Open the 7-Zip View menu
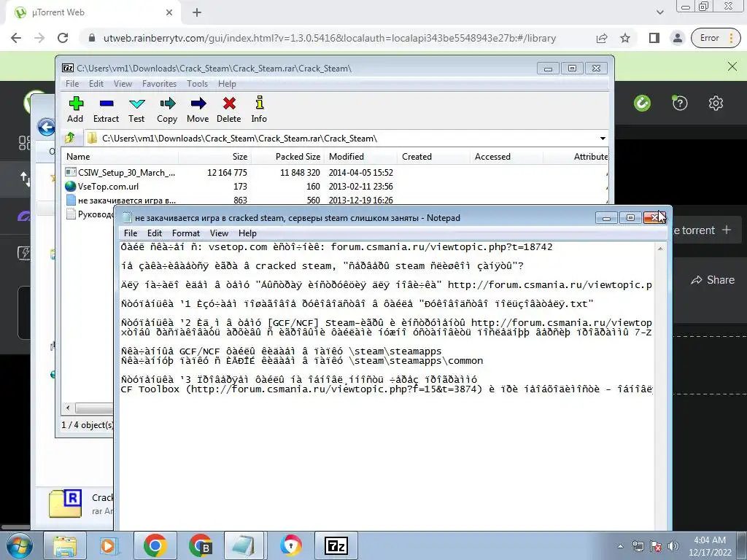 (x=123, y=84)
